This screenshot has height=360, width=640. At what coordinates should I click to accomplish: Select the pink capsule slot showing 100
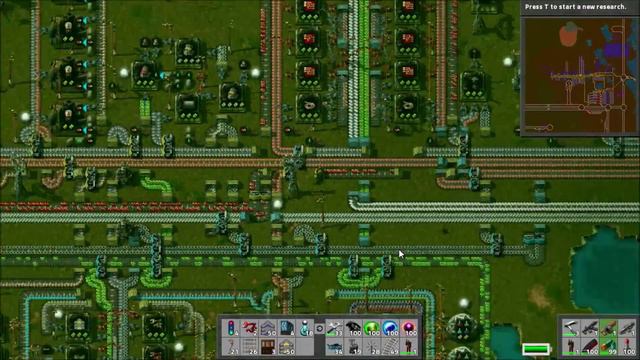click(x=409, y=328)
